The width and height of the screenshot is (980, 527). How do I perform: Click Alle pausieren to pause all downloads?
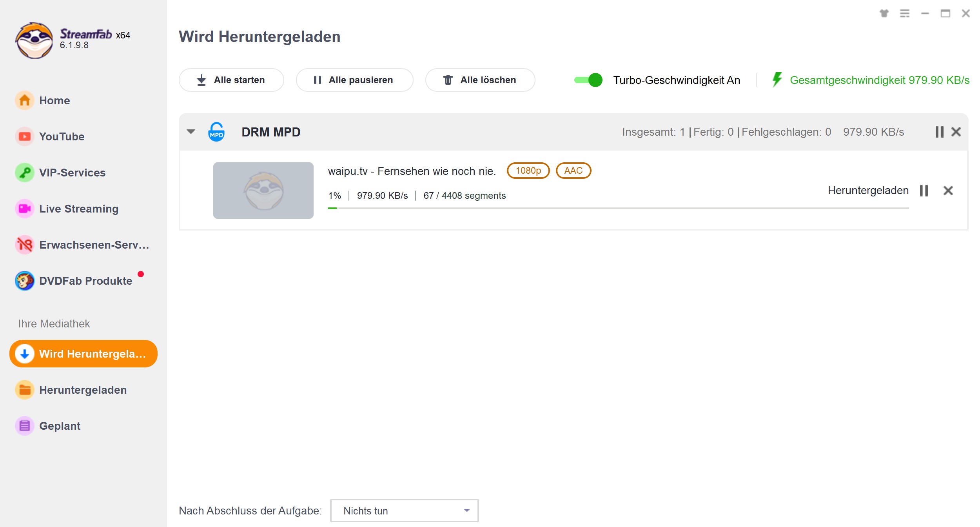pyautogui.click(x=355, y=79)
